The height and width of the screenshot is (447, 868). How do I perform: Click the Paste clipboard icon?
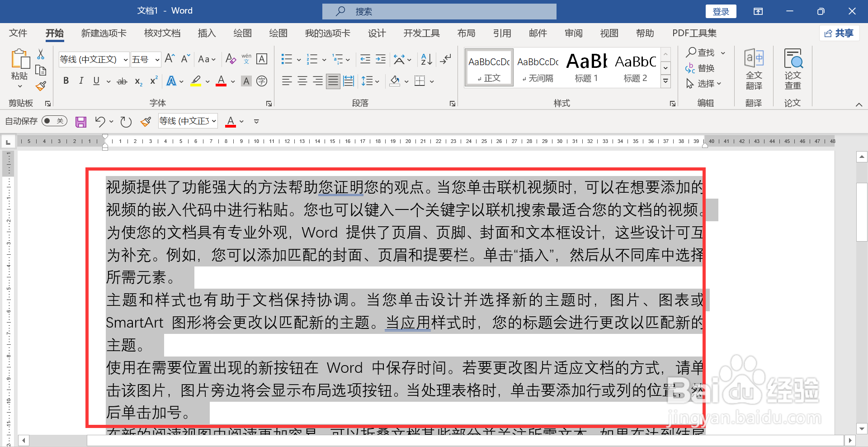pyautogui.click(x=19, y=59)
